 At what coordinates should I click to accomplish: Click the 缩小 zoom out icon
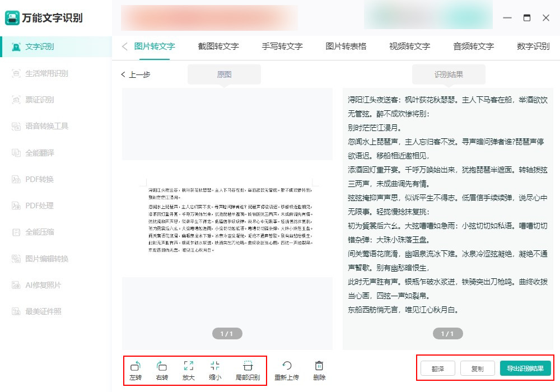pyautogui.click(x=216, y=369)
